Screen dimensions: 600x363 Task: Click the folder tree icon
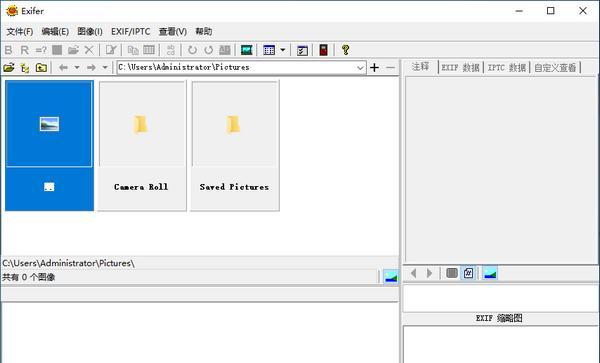[25, 68]
